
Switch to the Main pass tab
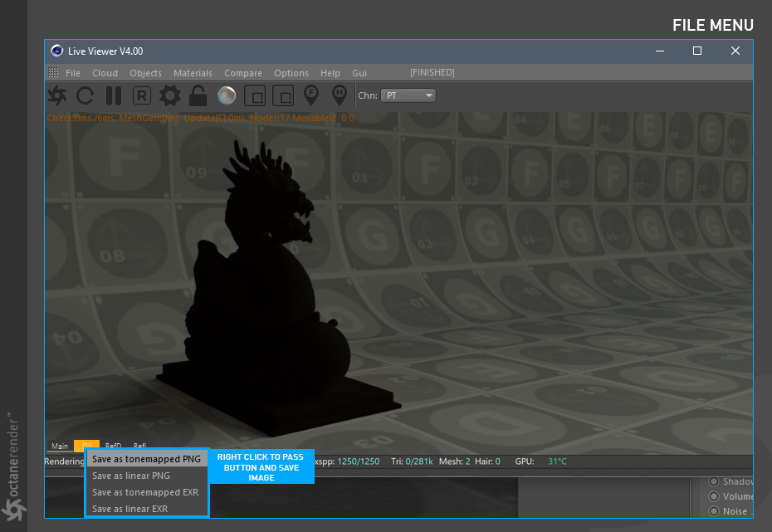coord(60,446)
